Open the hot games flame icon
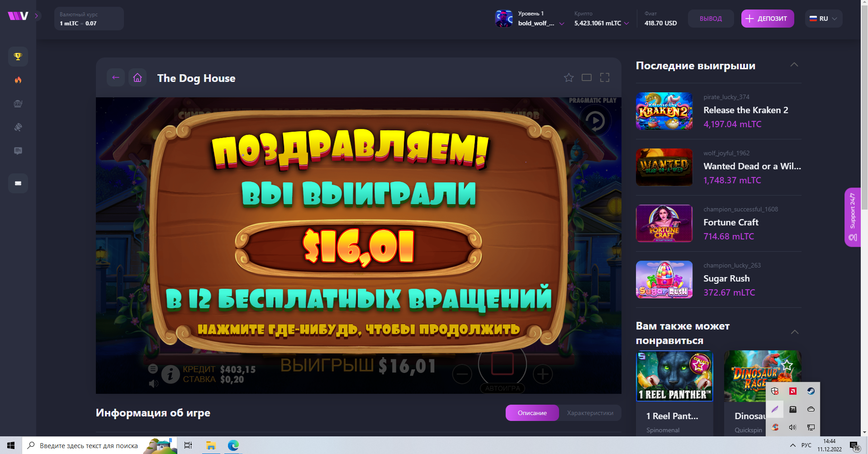 coord(18,80)
